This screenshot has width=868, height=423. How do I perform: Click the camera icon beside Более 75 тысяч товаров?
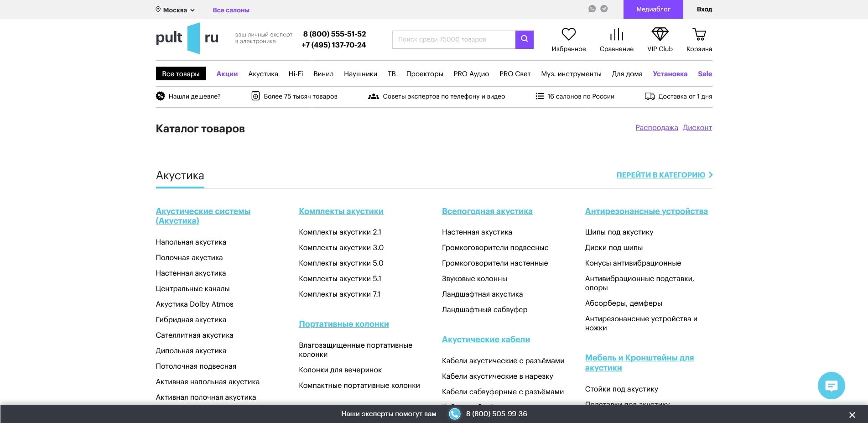coord(255,96)
